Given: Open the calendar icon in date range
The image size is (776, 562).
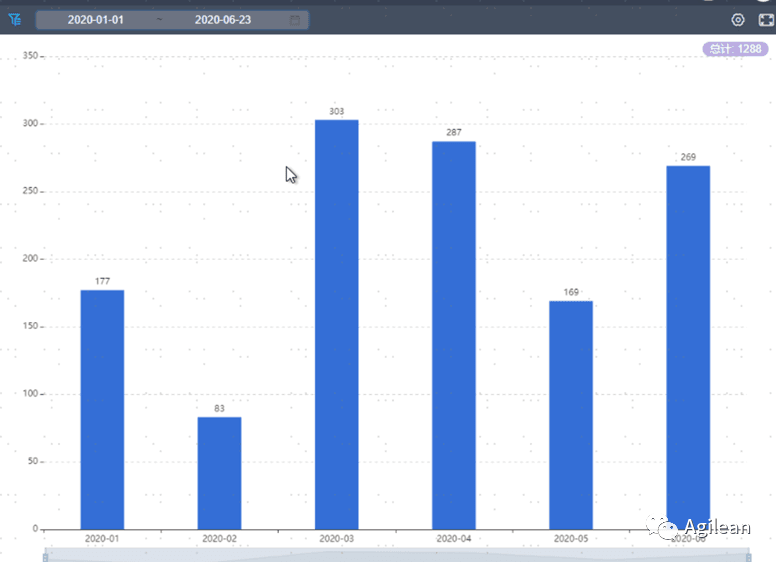Looking at the screenshot, I should click(295, 20).
